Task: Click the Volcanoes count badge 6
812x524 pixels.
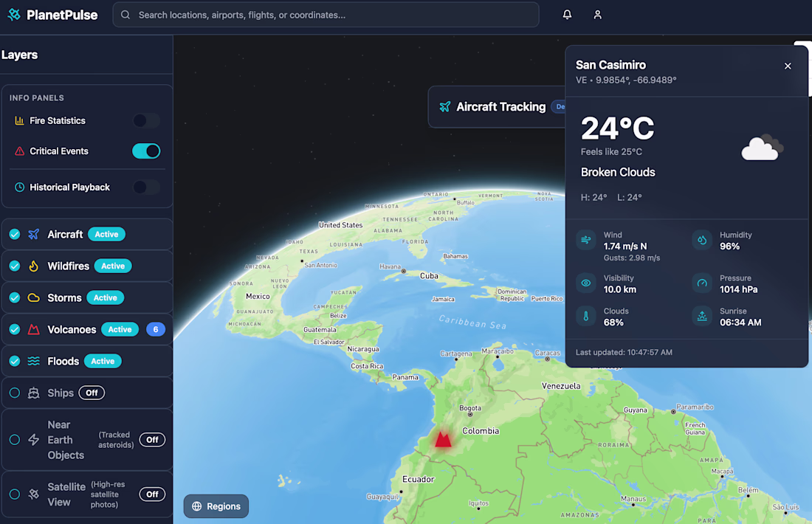Action: tap(155, 329)
